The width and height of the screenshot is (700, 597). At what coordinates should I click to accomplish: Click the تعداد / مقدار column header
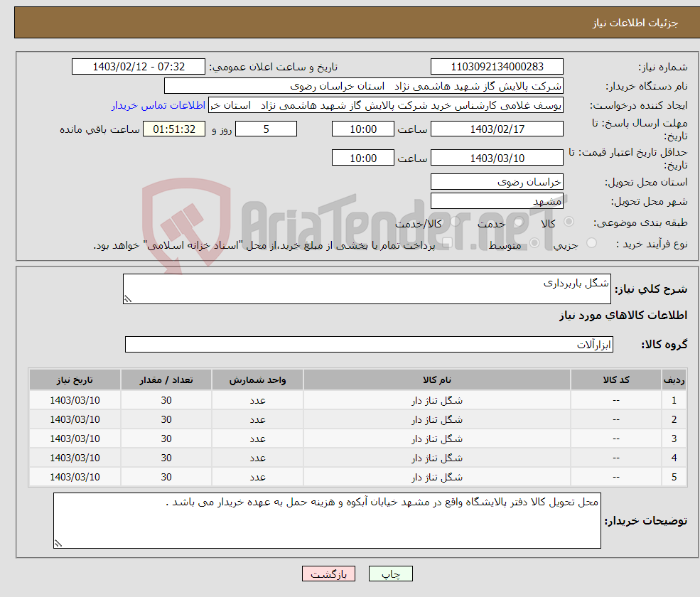(x=166, y=380)
